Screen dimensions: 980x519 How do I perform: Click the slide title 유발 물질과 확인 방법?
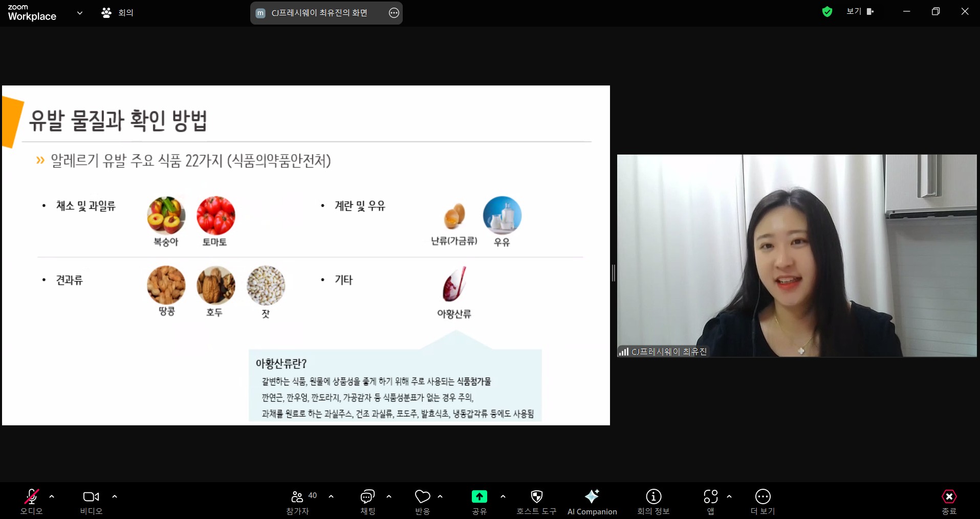tap(118, 120)
